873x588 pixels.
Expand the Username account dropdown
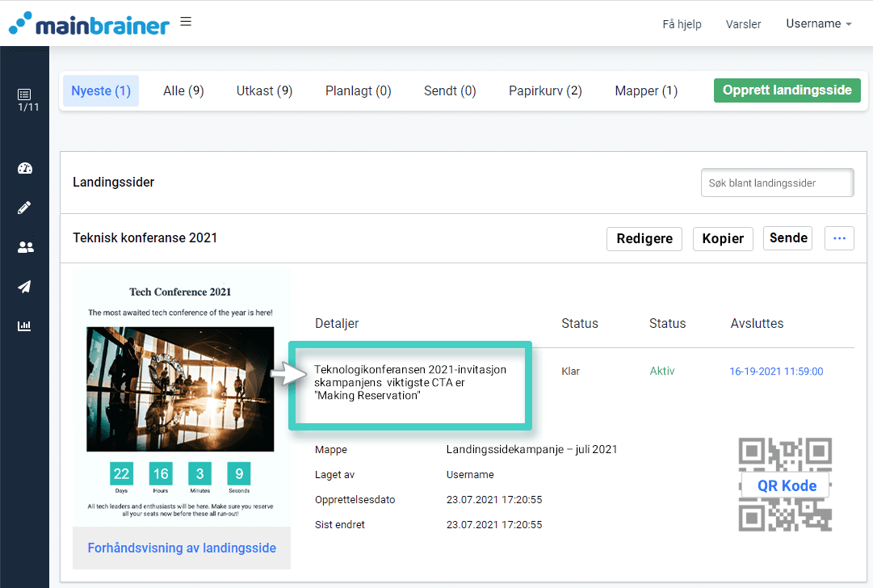[x=818, y=24]
